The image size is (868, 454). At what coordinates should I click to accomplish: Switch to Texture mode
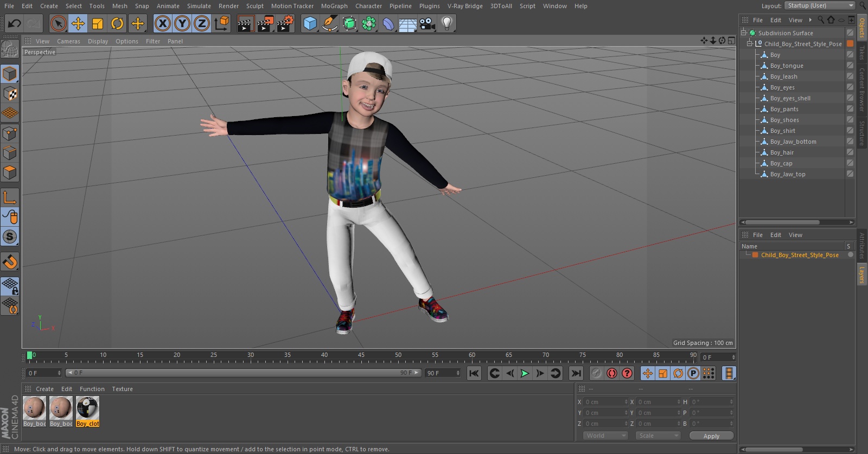(x=10, y=93)
